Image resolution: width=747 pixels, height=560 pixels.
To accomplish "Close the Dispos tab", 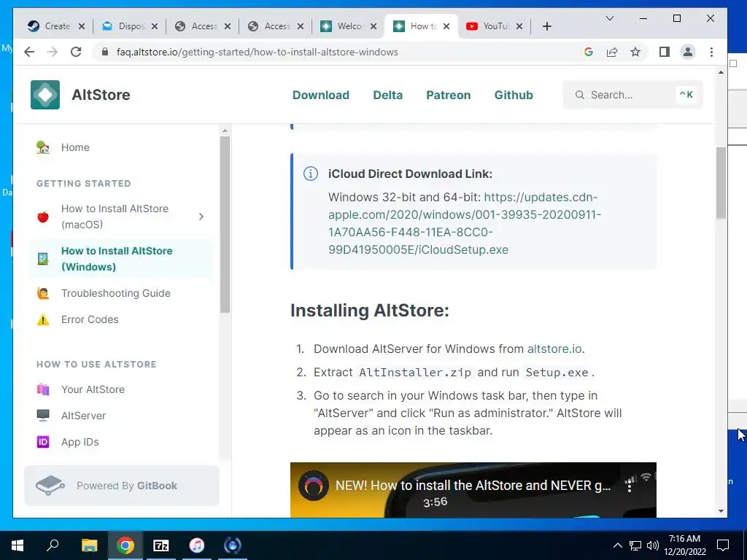I will 155,26.
